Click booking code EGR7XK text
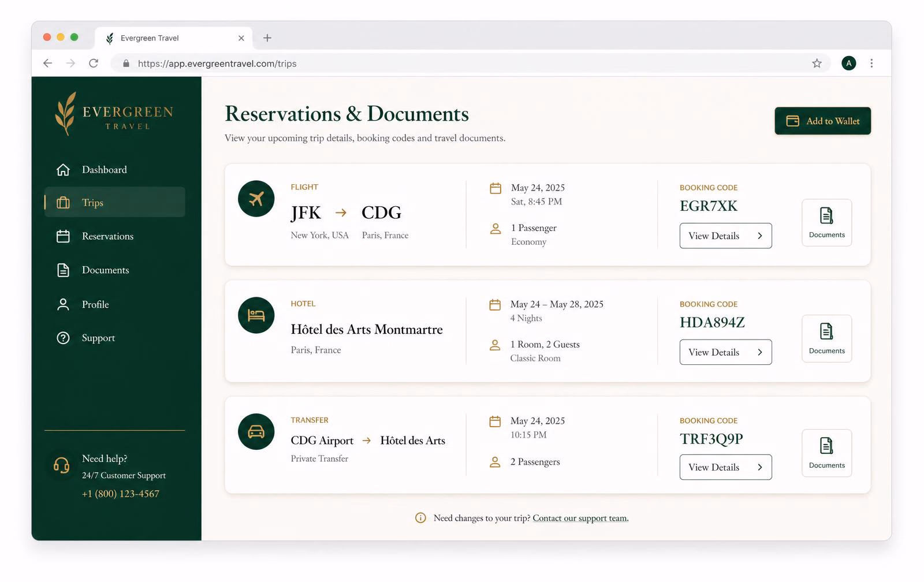Image resolution: width=924 pixels, height=582 pixels. 709,206
